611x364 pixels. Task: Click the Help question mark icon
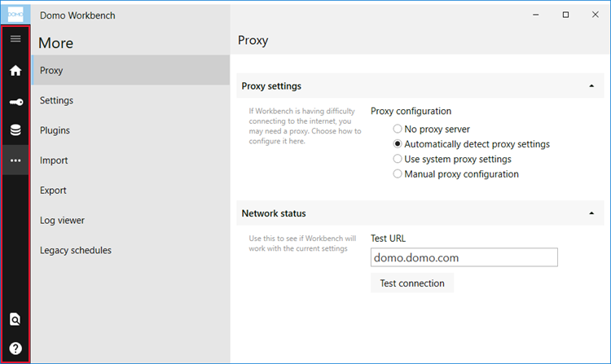click(x=15, y=349)
